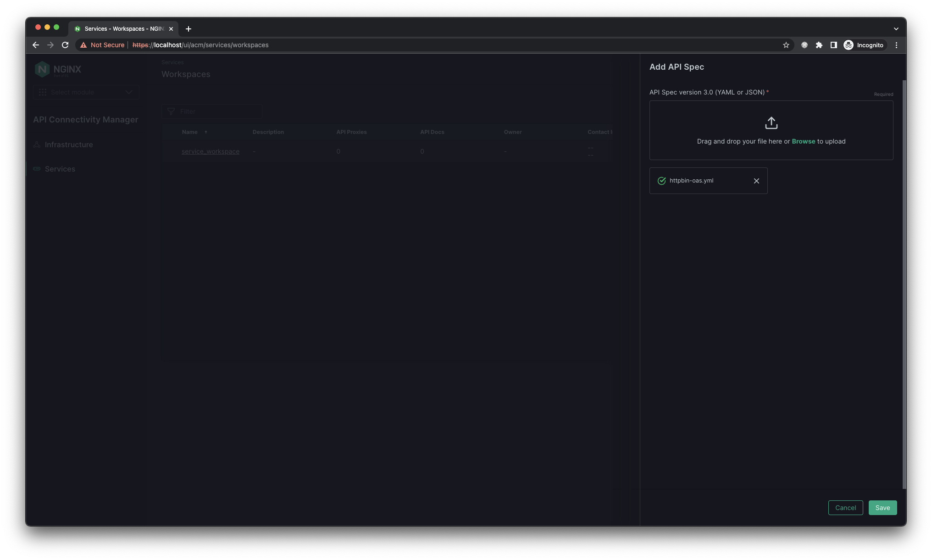The height and width of the screenshot is (560, 932).
Task: Remove the httpbin-oas.yml uploaded file
Action: tap(756, 181)
